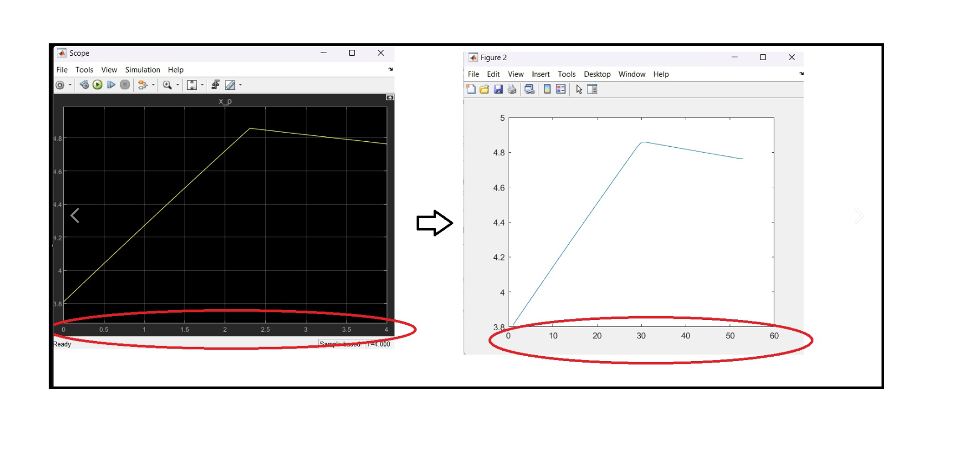Select the Zoom tool in Scope toolbar

(167, 85)
